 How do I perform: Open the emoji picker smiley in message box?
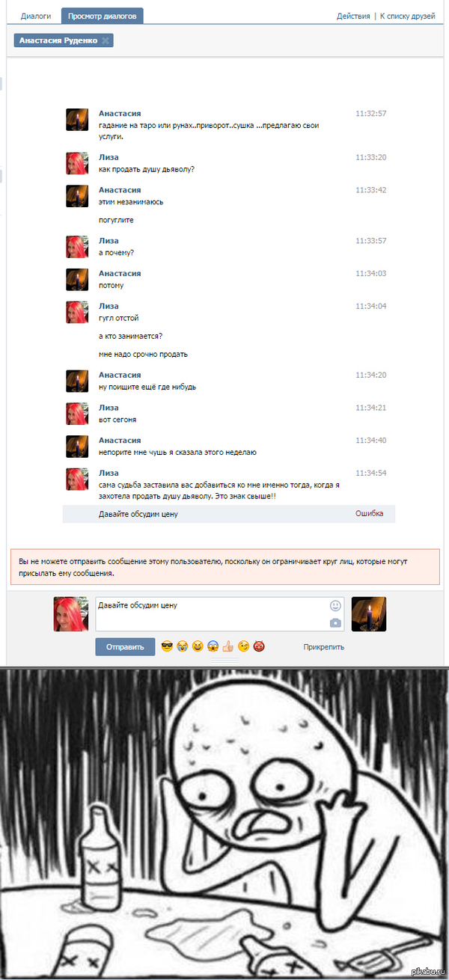[335, 605]
